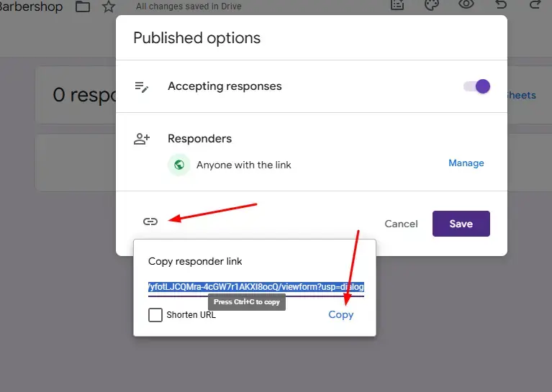
Task: Star the Barbershop form
Action: pos(109,6)
